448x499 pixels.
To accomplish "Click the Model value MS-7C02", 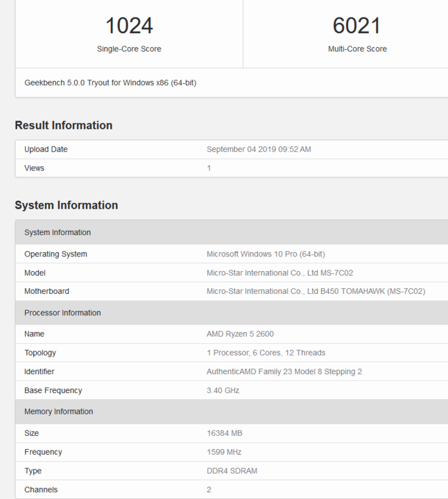I will 280,273.
